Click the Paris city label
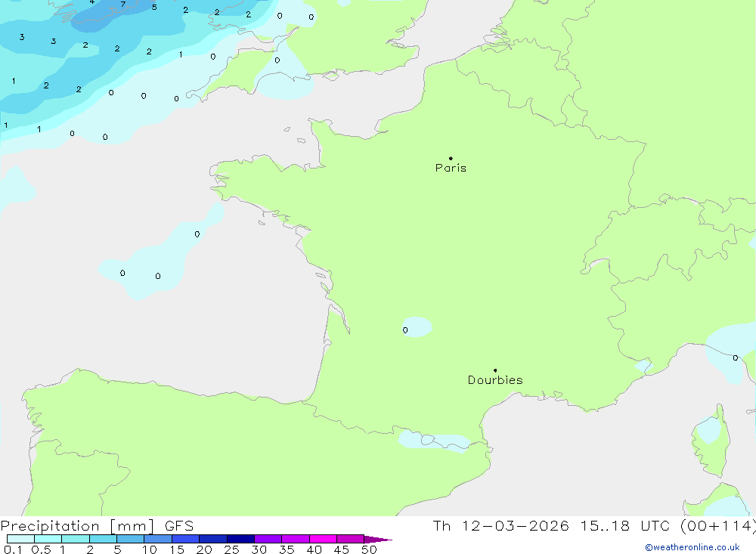Image resolution: width=756 pixels, height=554 pixels. tap(451, 168)
